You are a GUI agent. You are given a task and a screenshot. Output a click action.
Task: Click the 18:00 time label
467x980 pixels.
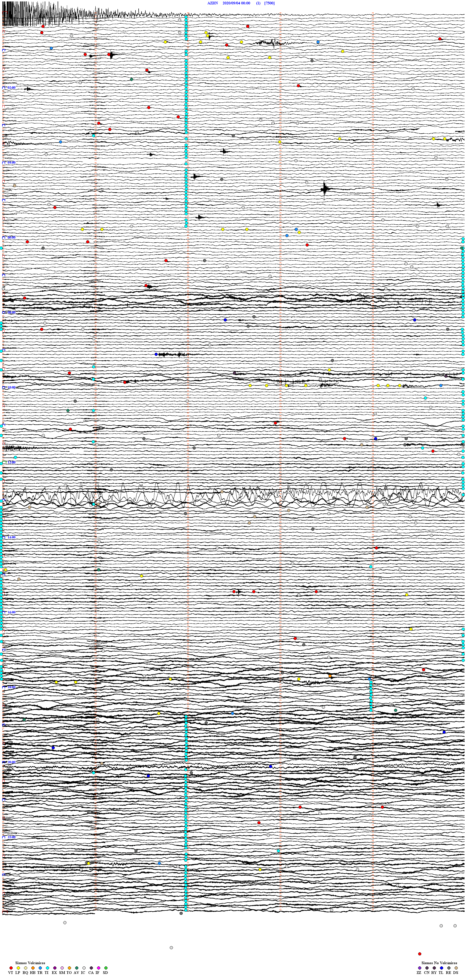tap(11, 687)
